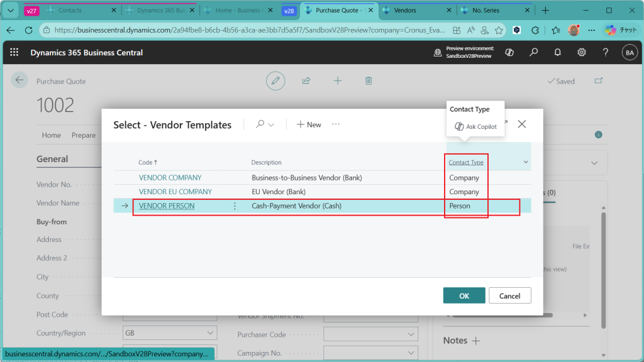Open the help question mark icon
This screenshot has height=362, width=644.
pyautogui.click(x=605, y=53)
